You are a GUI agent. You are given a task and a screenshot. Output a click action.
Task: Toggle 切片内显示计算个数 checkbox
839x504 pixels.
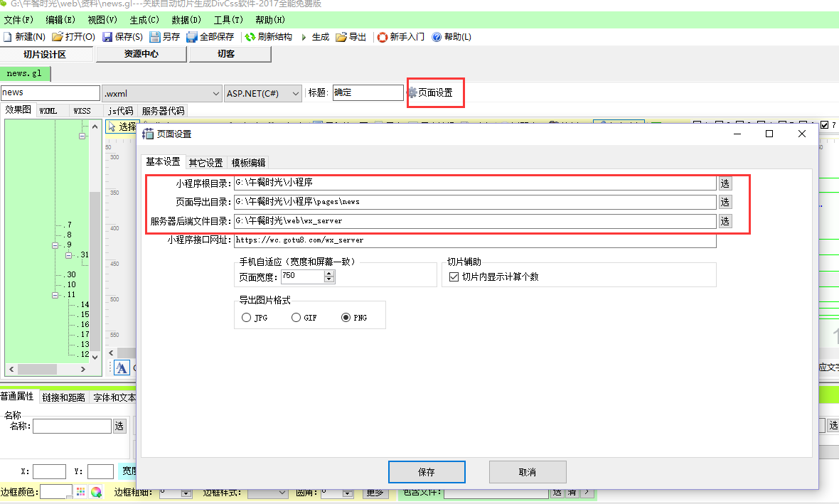(x=454, y=277)
